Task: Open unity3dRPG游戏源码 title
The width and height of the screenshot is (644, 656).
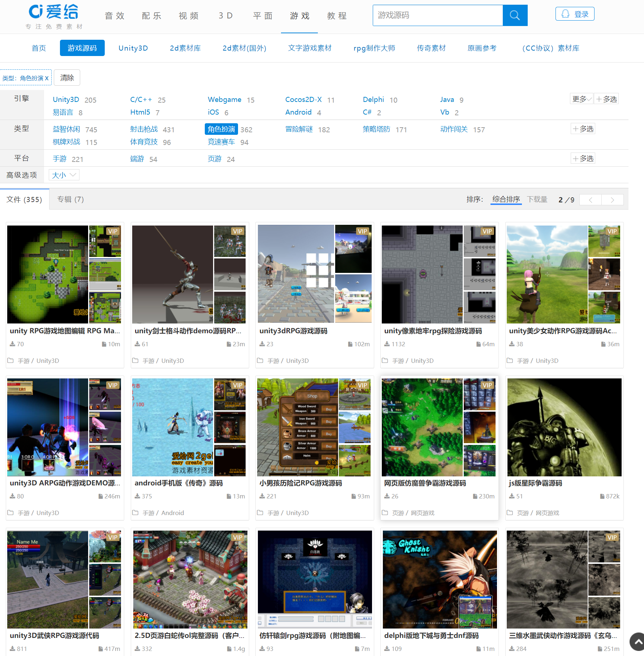Action: [293, 331]
